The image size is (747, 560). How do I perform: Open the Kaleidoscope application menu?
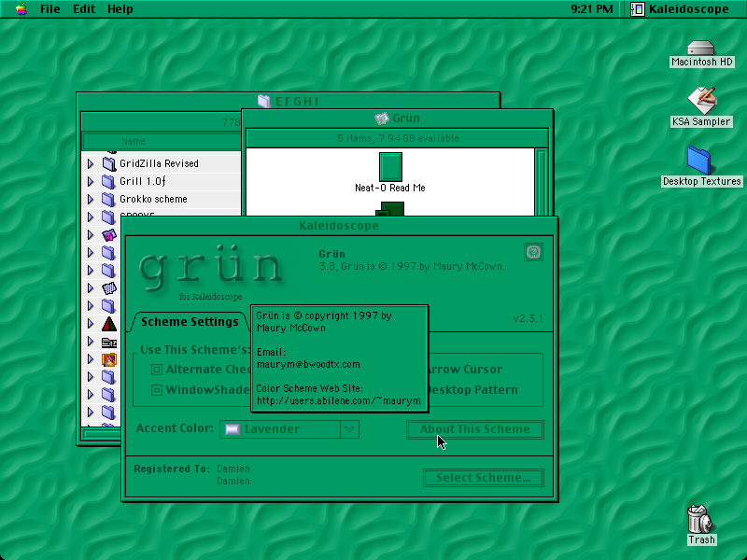click(x=681, y=9)
